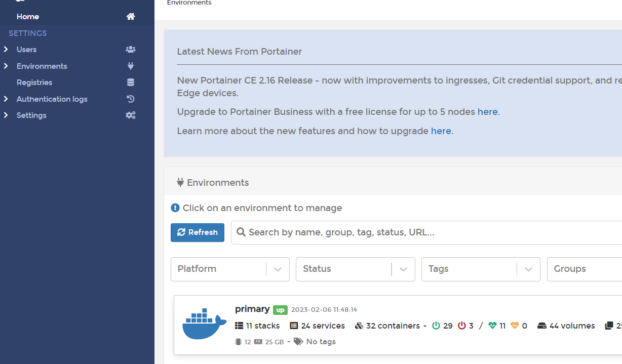The image size is (622, 364).
Task: Click the memory RAM icon
Action: point(258,342)
